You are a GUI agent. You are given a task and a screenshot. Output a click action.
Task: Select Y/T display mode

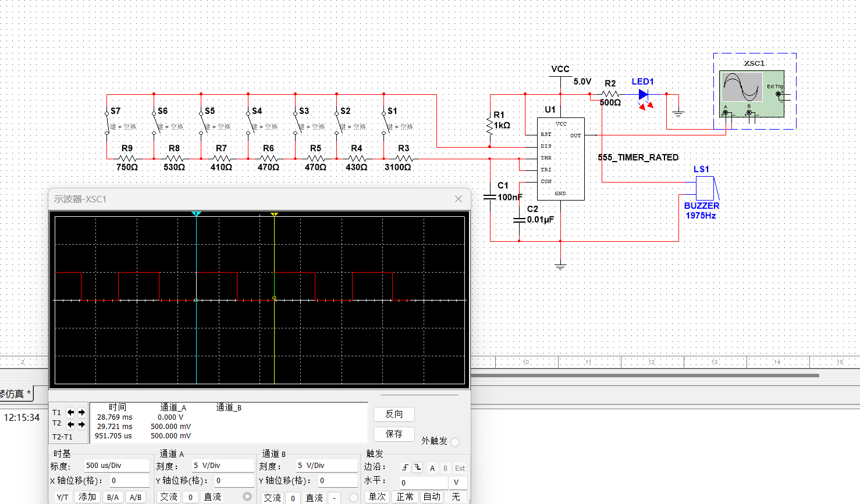[62, 497]
